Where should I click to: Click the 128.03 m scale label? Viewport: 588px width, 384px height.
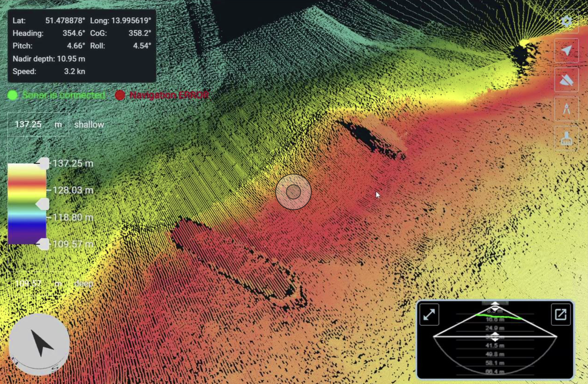pyautogui.click(x=73, y=190)
